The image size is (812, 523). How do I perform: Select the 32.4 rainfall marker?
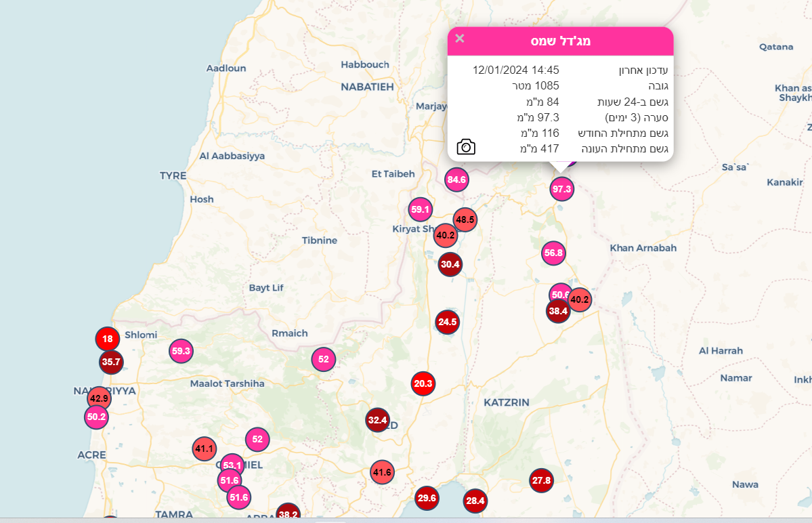pos(377,420)
